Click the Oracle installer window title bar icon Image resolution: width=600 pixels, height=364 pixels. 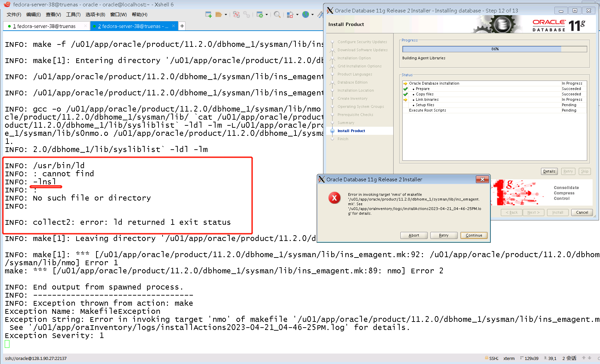tap(330, 10)
